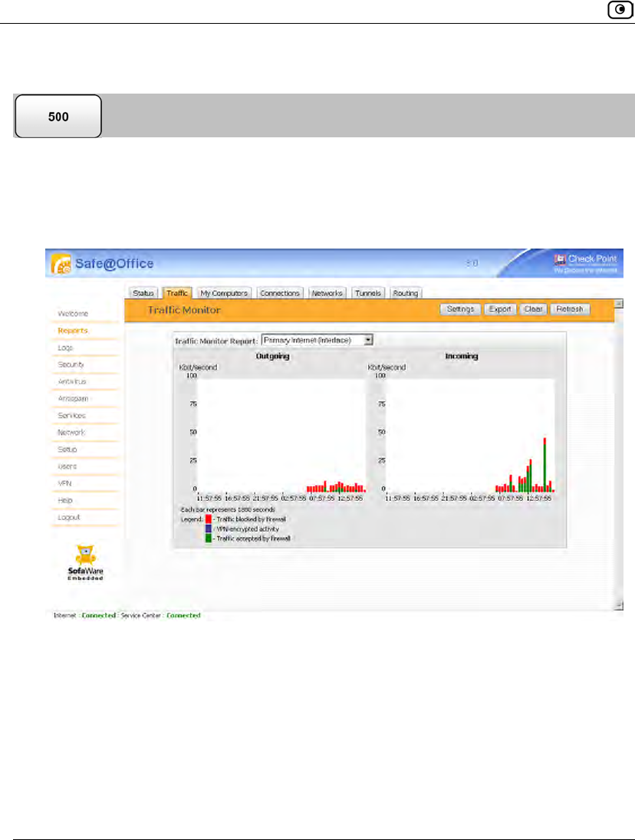Open the Connections tab
This screenshot has width=635, height=840.
280,293
